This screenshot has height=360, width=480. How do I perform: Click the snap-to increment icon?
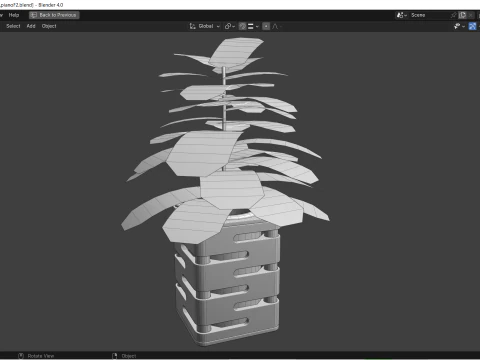pyautogui.click(x=251, y=26)
